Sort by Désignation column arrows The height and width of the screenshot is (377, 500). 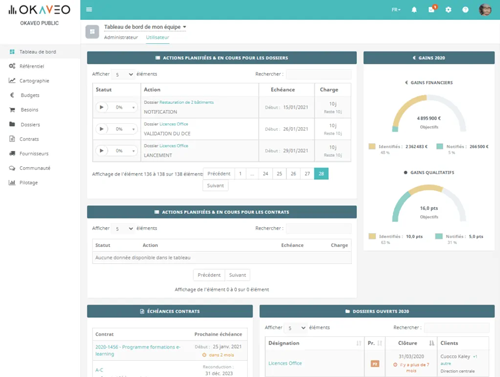(359, 343)
